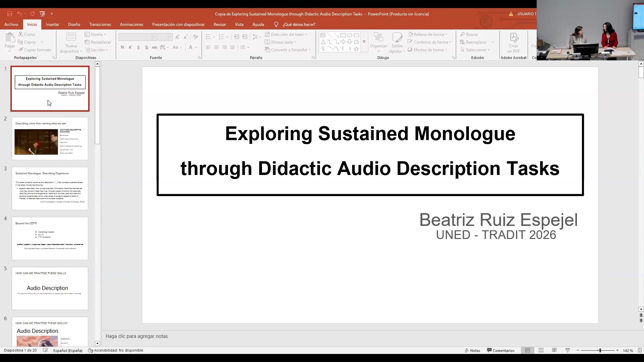
Task: Toggle center text alignment
Action: [216, 47]
